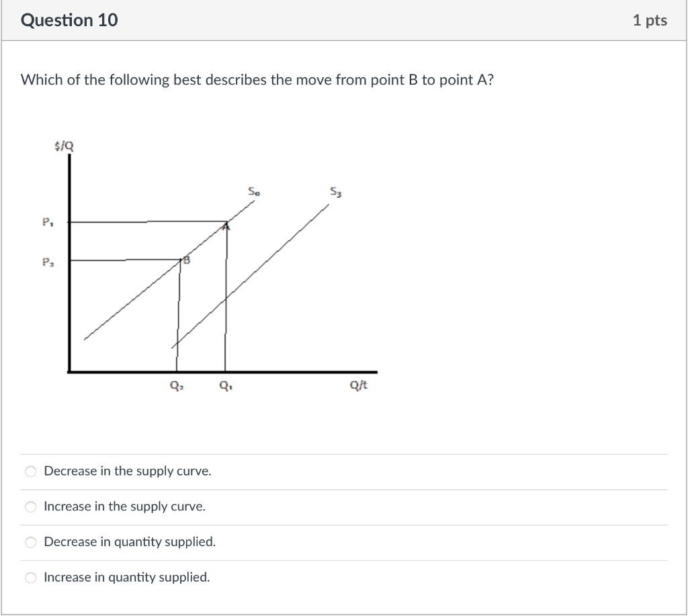Click point A on the graph
The height and width of the screenshot is (616, 688).
point(226,224)
